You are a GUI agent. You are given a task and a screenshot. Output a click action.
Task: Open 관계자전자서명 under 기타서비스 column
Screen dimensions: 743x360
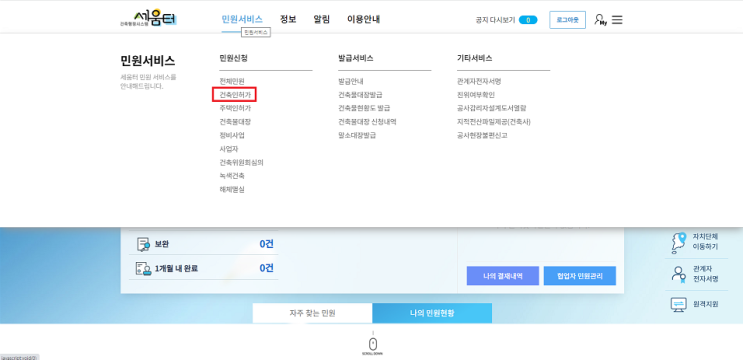click(479, 81)
